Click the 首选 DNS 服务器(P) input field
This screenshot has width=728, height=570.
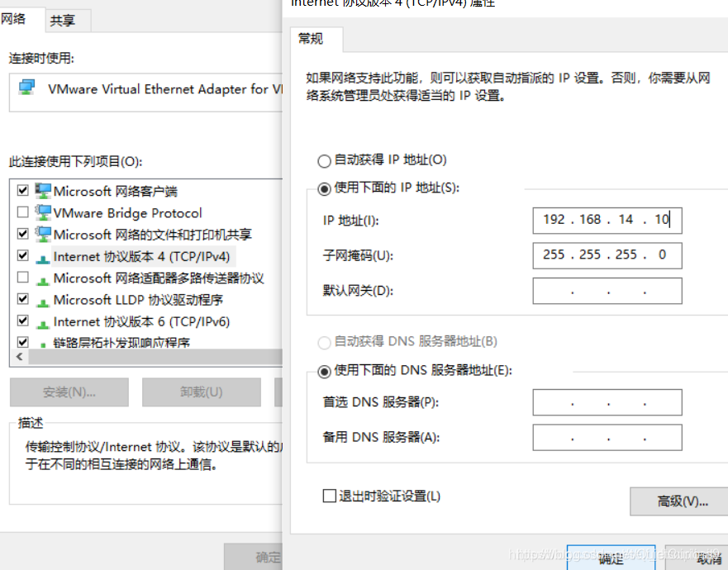point(607,402)
